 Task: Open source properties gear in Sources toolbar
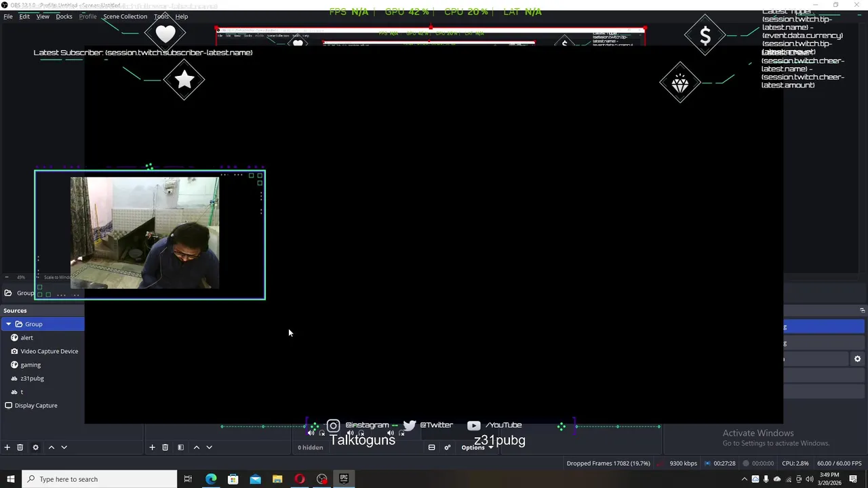35,447
